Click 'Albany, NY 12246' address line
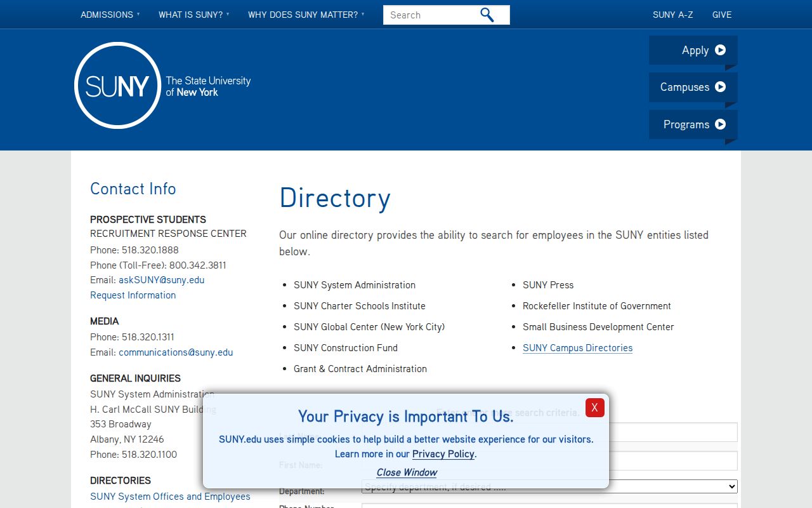This screenshot has width=812, height=508. [x=127, y=439]
